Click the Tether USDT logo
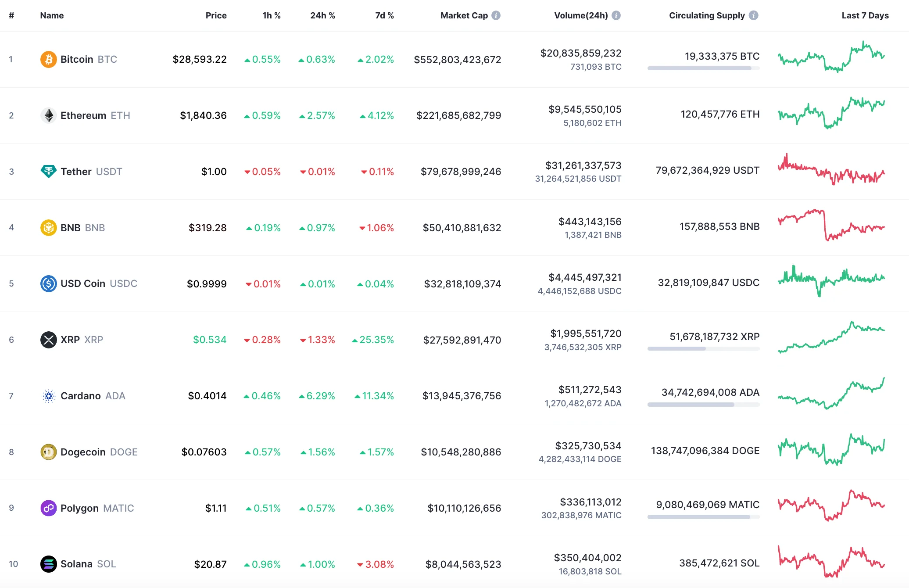 click(x=49, y=172)
